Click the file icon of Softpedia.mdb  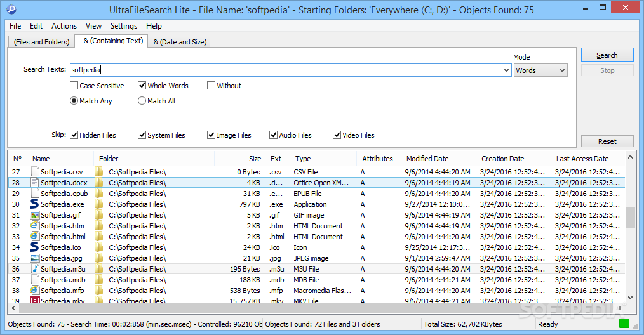35,279
